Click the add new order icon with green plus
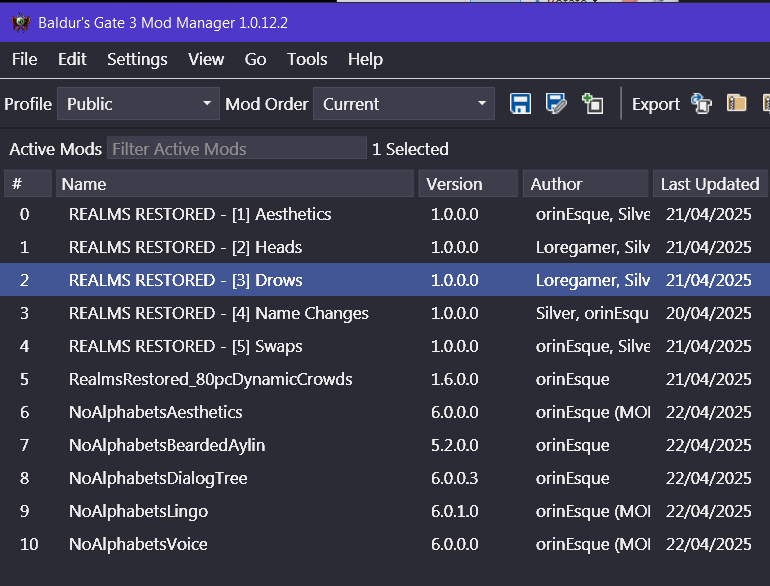This screenshot has height=586, width=770. click(592, 104)
